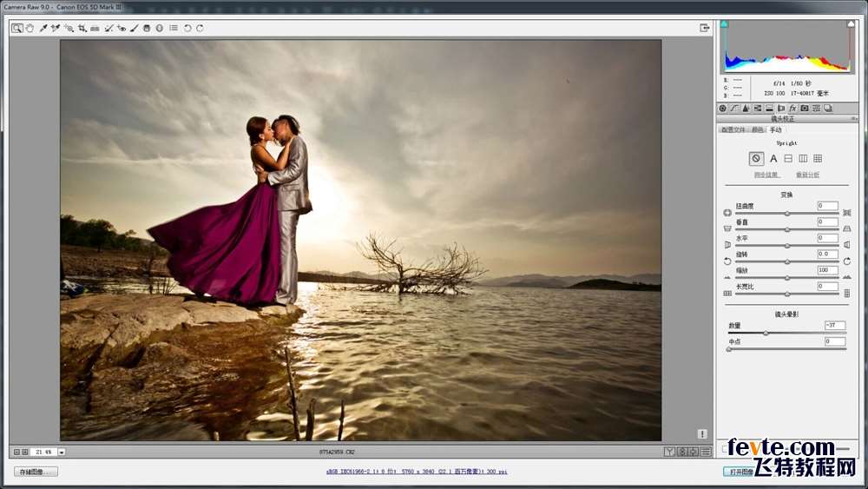Viewport: 868px width, 489px height.
Task: Enable Full Upright grid correction
Action: (818, 158)
